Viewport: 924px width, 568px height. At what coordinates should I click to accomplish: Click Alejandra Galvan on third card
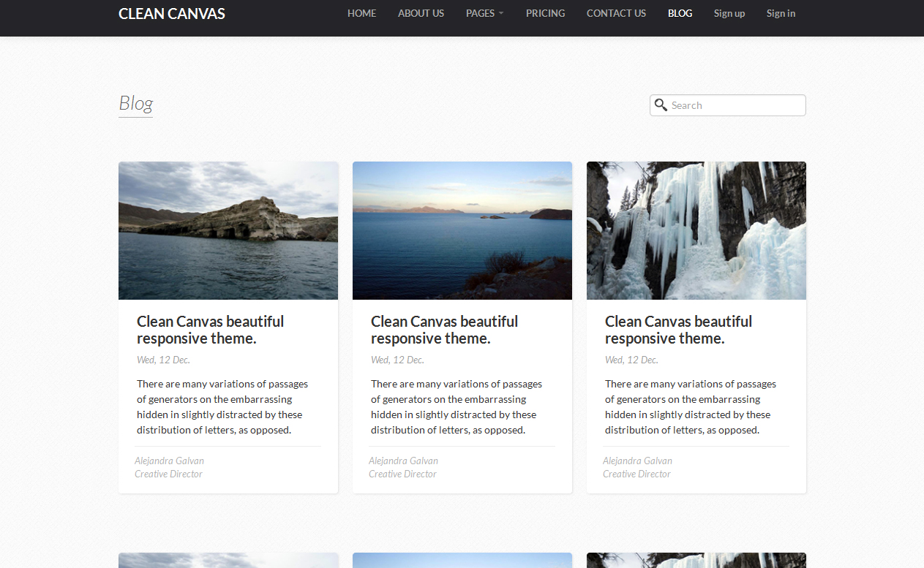pyautogui.click(x=637, y=461)
